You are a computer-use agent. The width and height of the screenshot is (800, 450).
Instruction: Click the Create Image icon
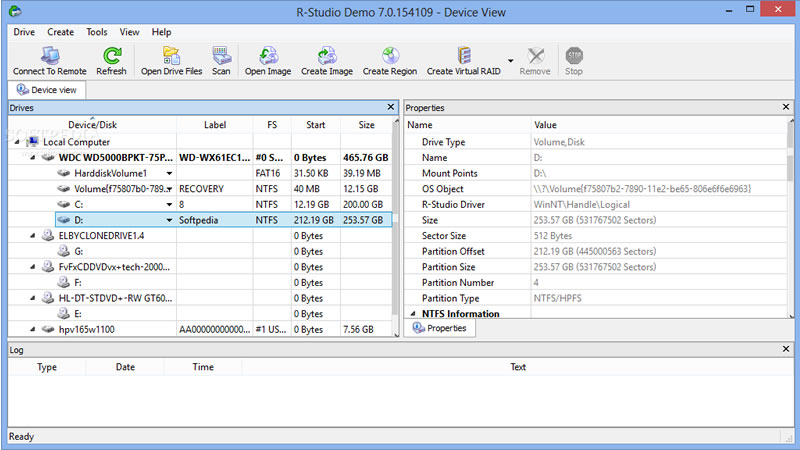tap(327, 55)
